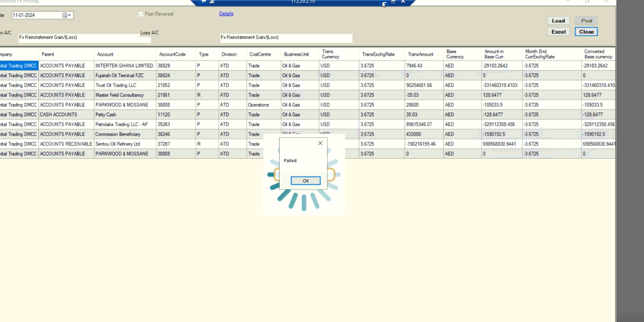Open the calendar date picker dropdown
This screenshot has width=644, height=322.
(67, 15)
